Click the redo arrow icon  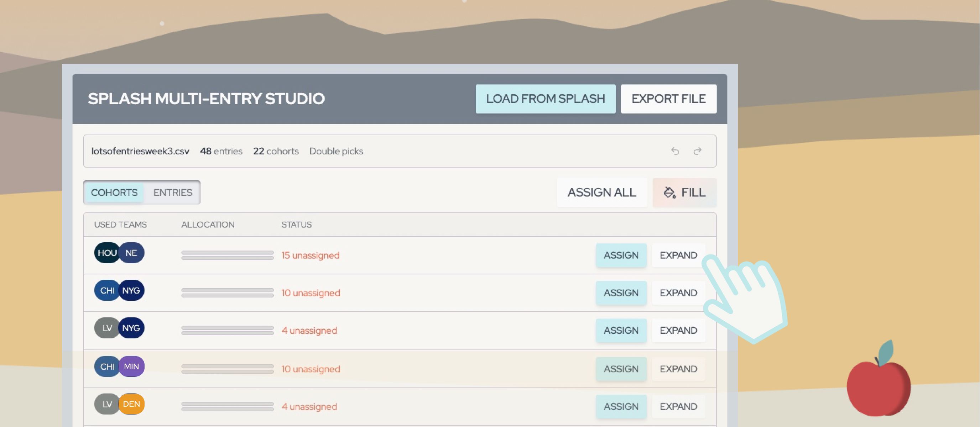697,151
